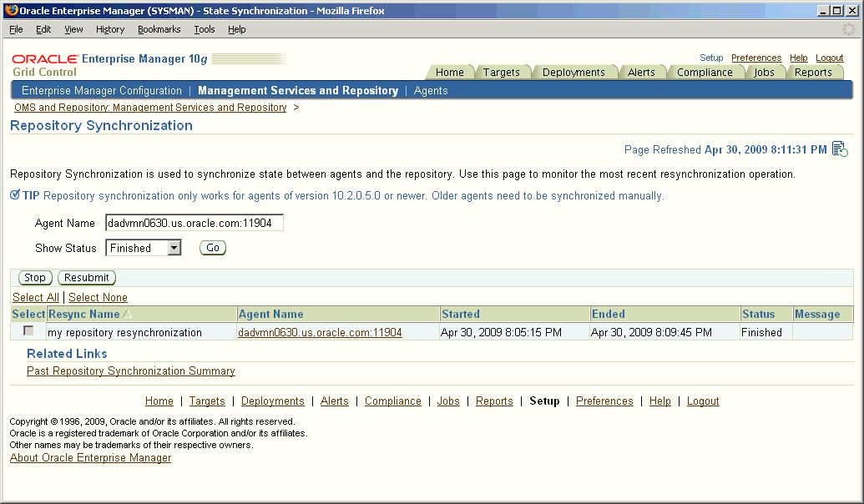864x504 pixels.
Task: Switch to the Home tab
Action: point(450,72)
